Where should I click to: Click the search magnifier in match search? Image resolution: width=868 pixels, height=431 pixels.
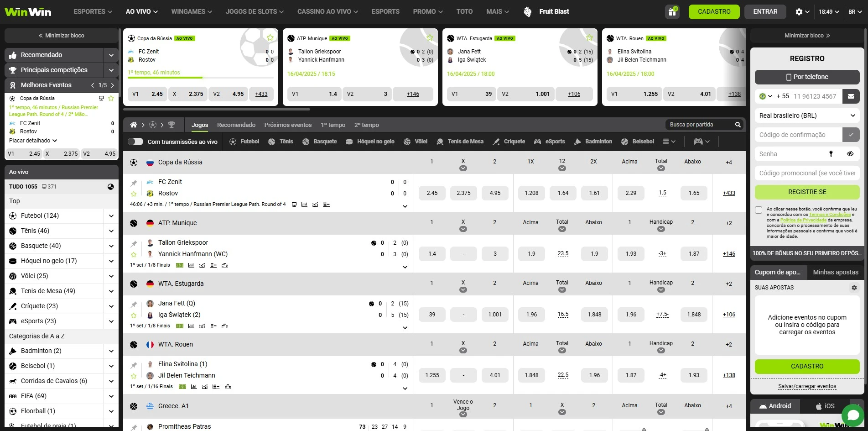pyautogui.click(x=738, y=125)
